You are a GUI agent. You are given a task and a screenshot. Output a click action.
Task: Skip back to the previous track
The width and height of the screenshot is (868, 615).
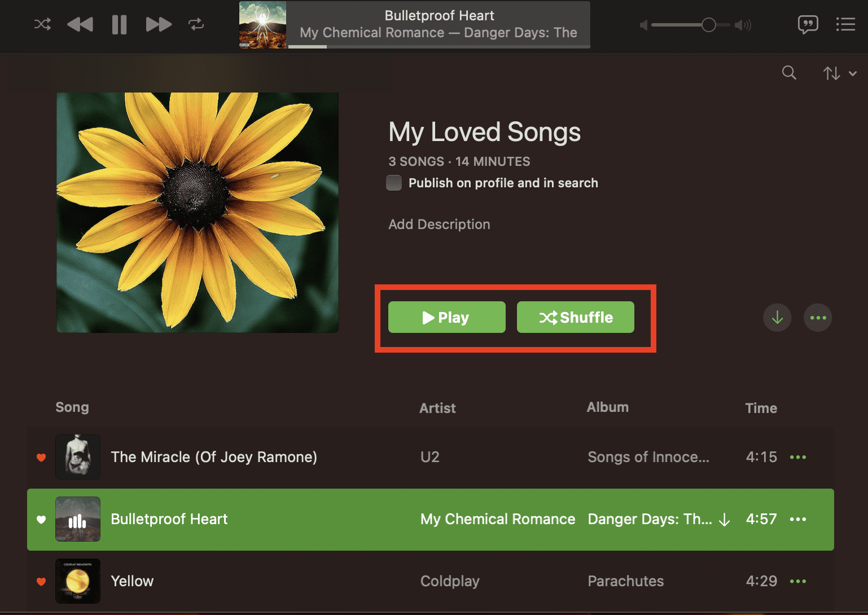[80, 24]
